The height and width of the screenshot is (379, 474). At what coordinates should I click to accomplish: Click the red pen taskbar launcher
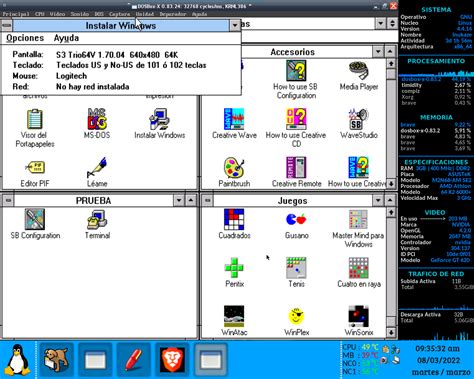pyautogui.click(x=134, y=360)
